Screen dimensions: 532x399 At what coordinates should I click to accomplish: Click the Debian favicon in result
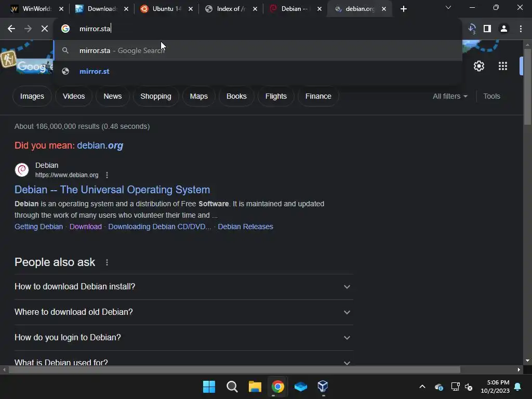coord(22,170)
